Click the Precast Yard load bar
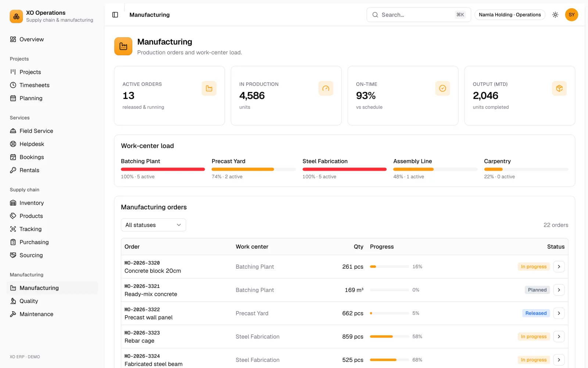The width and height of the screenshot is (588, 368). [x=254, y=169]
